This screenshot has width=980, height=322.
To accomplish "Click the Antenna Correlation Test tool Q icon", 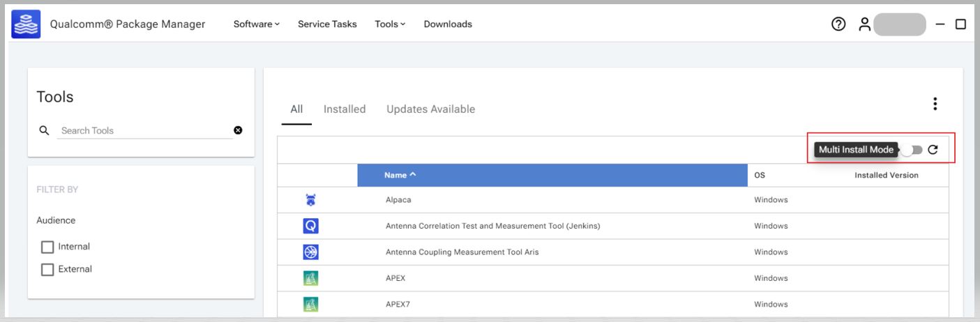I will click(311, 226).
